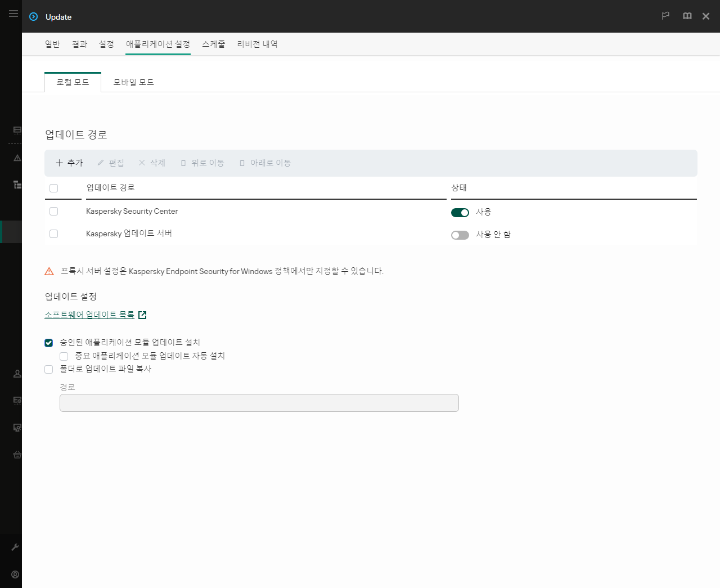The image size is (720, 588).
Task: Open the 소프트웨어 업데이트 목록 link
Action: [x=90, y=315]
